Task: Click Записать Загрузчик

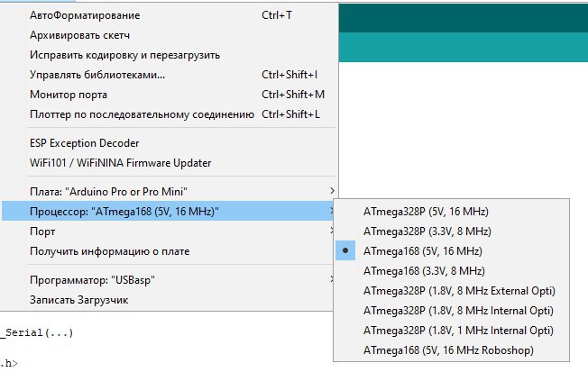Action: [x=168, y=300]
